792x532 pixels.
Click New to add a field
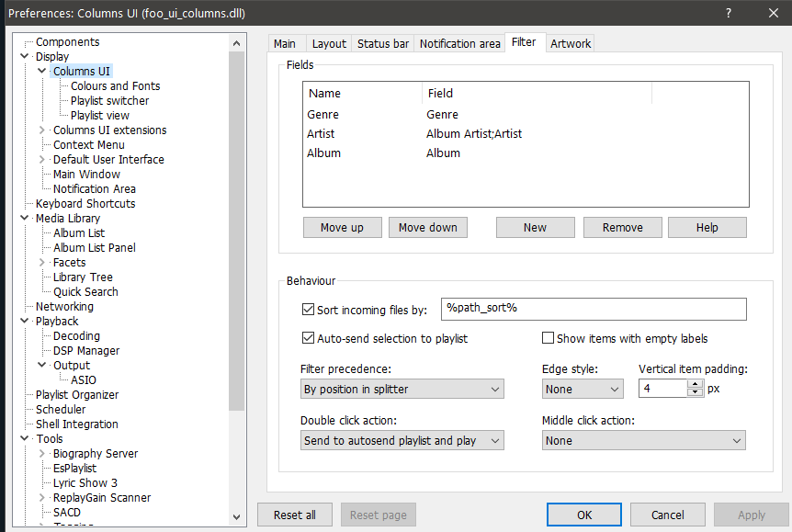click(x=535, y=228)
